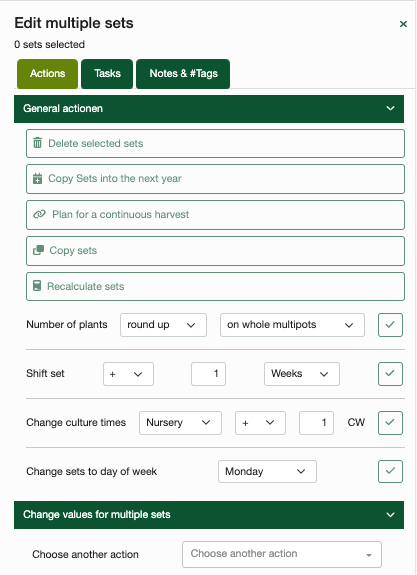This screenshot has width=417, height=575.
Task: Switch to the Tasks tab
Action: (x=107, y=74)
